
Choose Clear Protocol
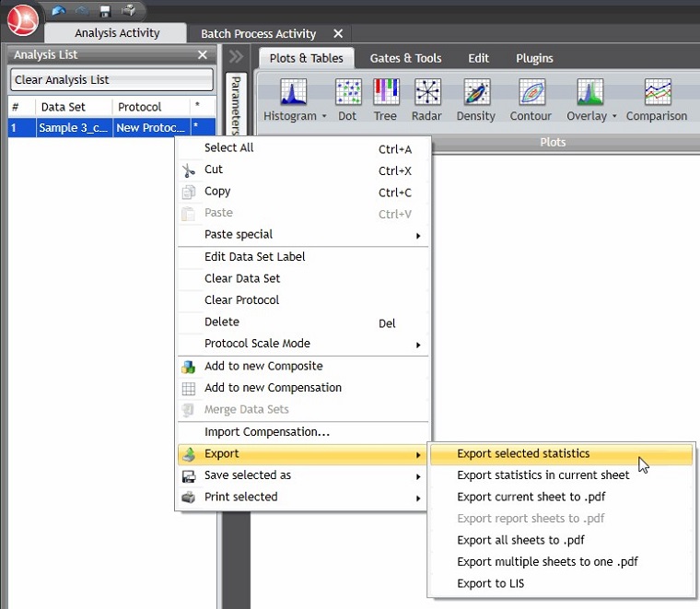pyautogui.click(x=303, y=300)
